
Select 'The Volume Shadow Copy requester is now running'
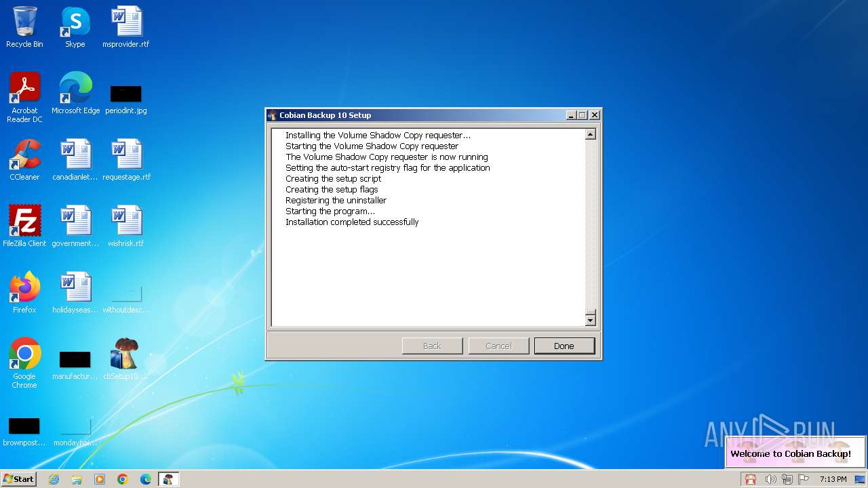pos(387,157)
